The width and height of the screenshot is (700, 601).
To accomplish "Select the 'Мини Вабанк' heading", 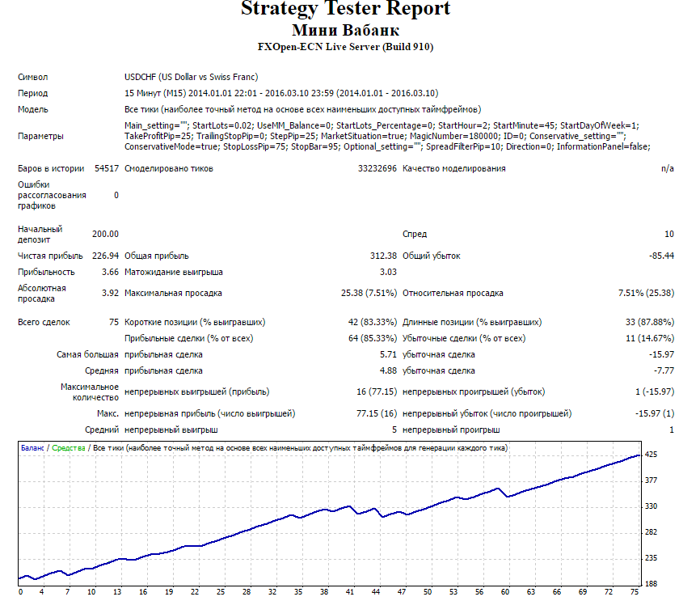I will pyautogui.click(x=345, y=31).
